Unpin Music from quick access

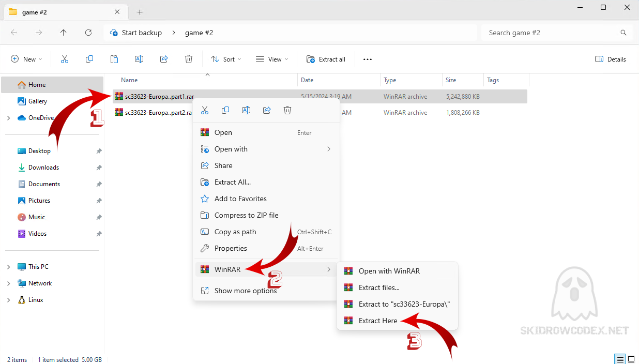(x=99, y=217)
